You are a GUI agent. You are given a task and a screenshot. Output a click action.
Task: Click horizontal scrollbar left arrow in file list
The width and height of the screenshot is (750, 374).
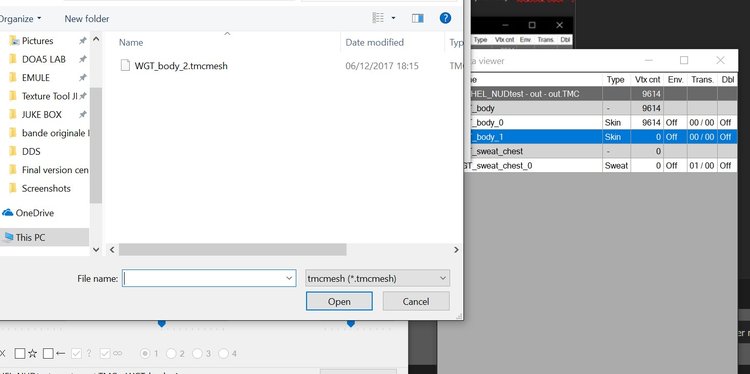pyautogui.click(x=112, y=250)
